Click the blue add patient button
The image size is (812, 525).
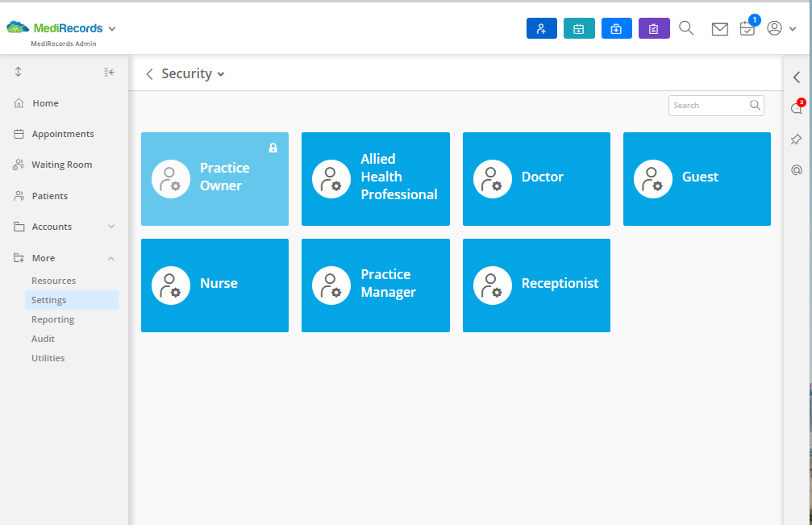tap(542, 28)
